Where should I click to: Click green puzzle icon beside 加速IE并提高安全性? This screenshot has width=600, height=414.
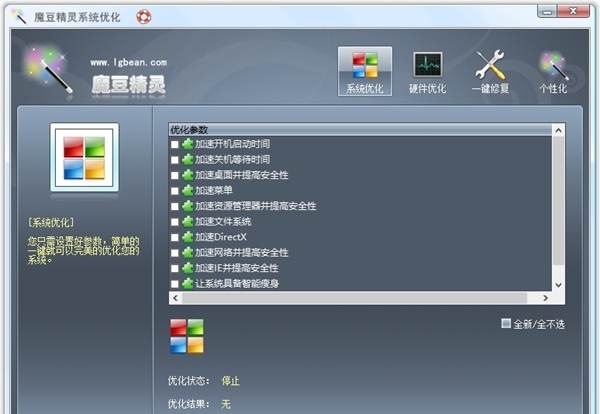(x=188, y=268)
